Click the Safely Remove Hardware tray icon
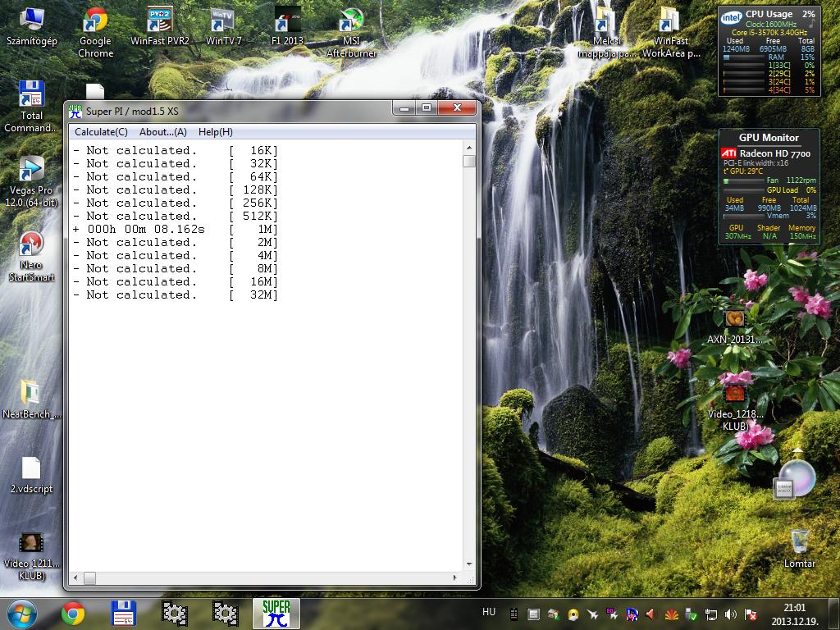The width and height of the screenshot is (840, 630). (691, 614)
